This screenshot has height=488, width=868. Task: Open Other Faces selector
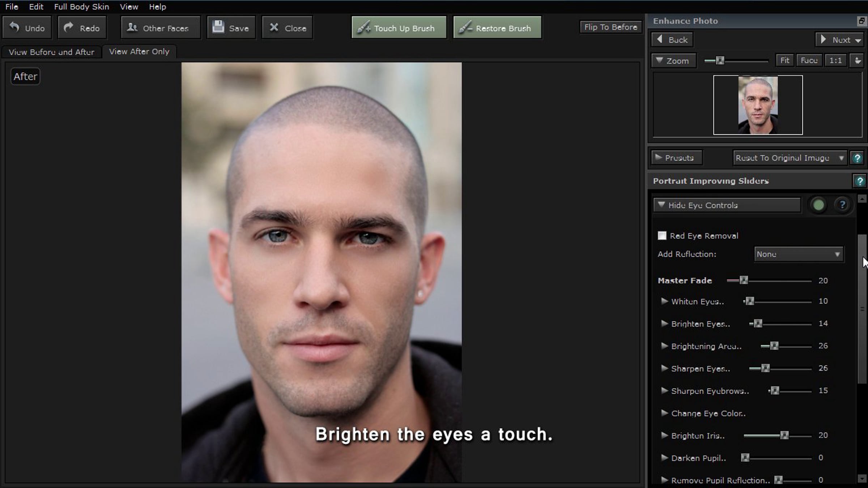[160, 28]
